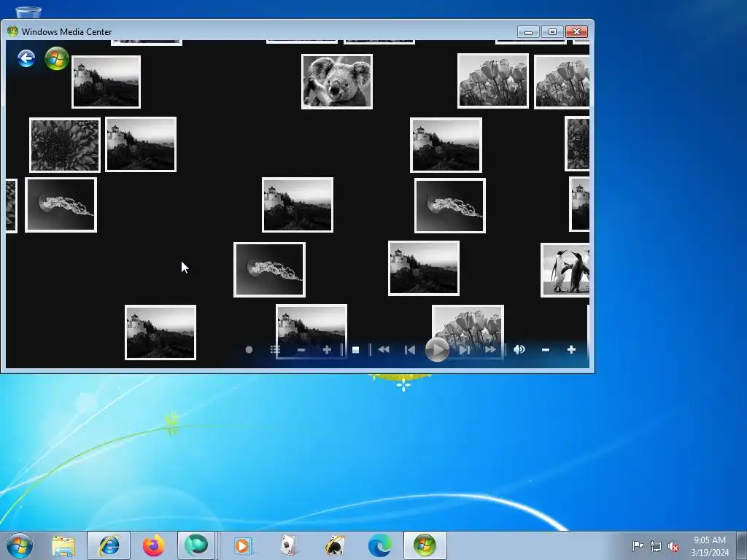Viewport: 747px width, 560px height.
Task: Open the Solitaire card game icon
Action: (x=287, y=545)
